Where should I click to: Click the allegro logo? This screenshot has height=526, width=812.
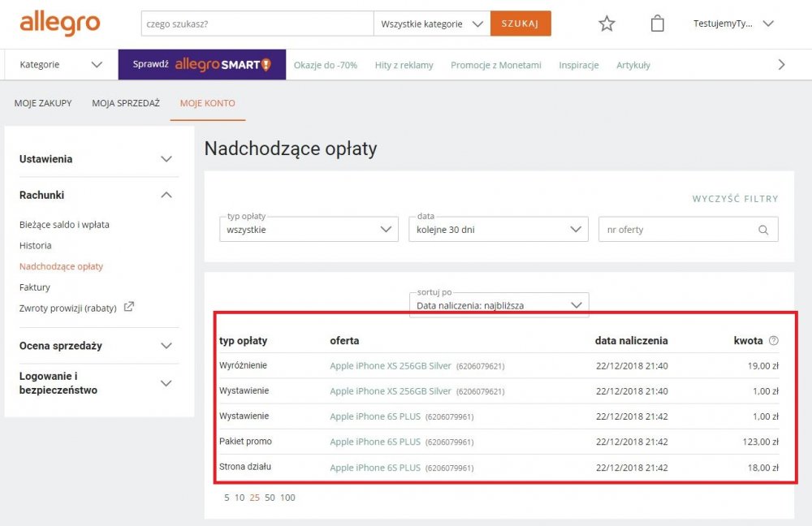59,24
